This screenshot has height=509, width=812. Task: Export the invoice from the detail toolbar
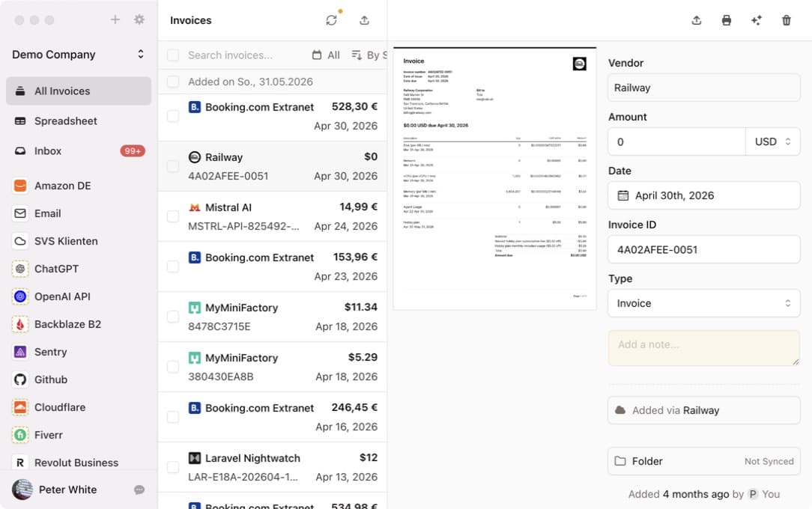tap(697, 20)
